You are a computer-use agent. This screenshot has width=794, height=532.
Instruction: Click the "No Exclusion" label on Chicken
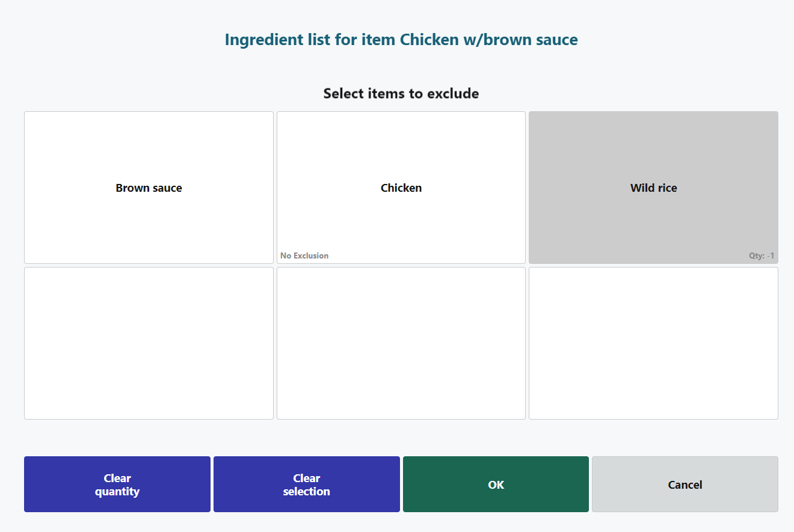304,255
